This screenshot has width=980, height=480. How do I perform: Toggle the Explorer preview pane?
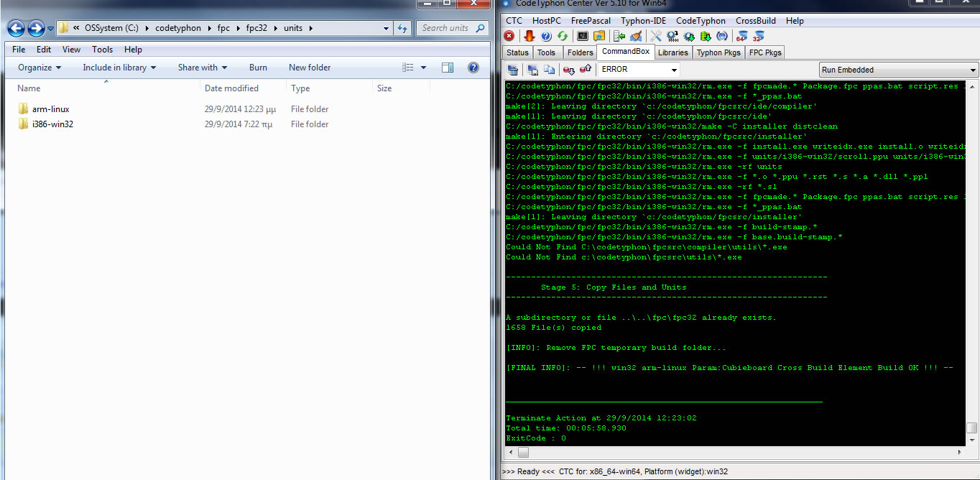[x=448, y=68]
